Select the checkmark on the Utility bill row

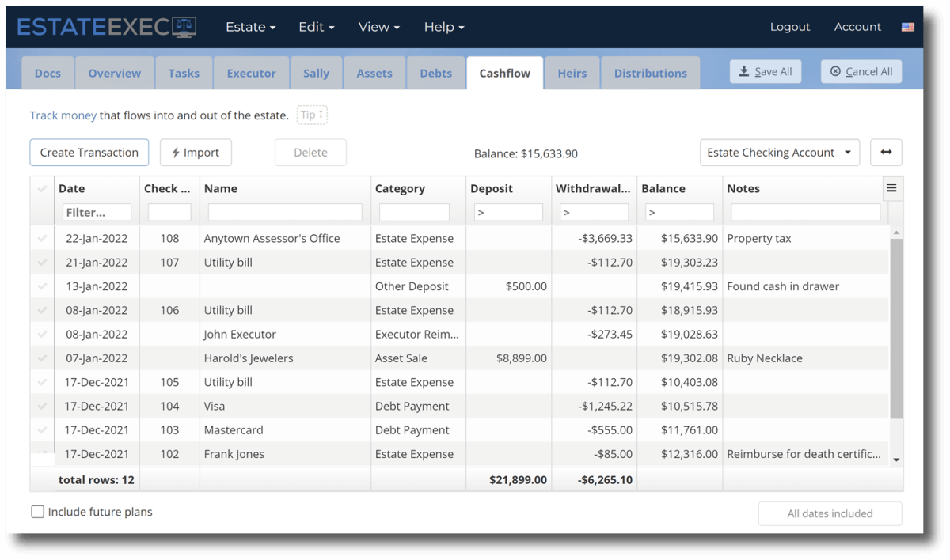click(x=42, y=262)
